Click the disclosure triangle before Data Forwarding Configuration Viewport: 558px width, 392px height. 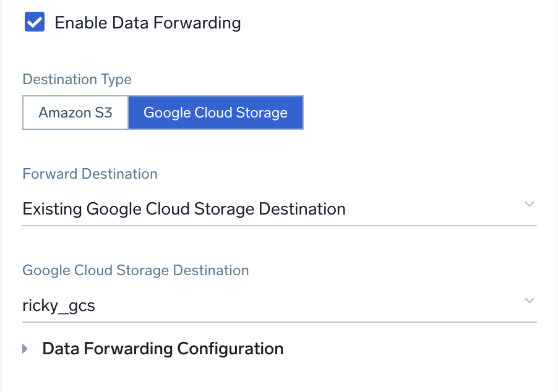pyautogui.click(x=25, y=348)
